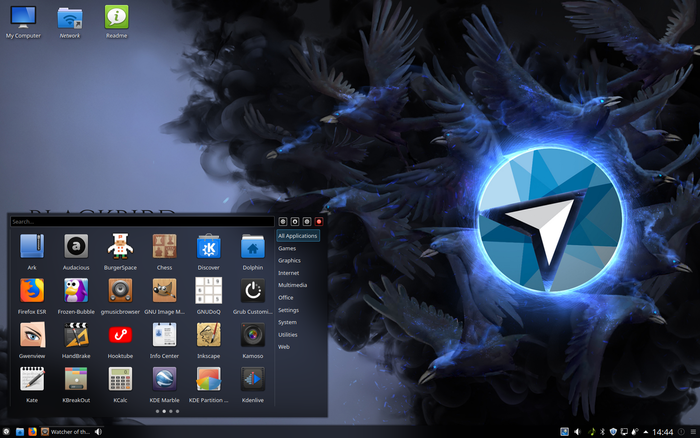
Task: Start the BurgerSpace game
Action: pos(120,252)
